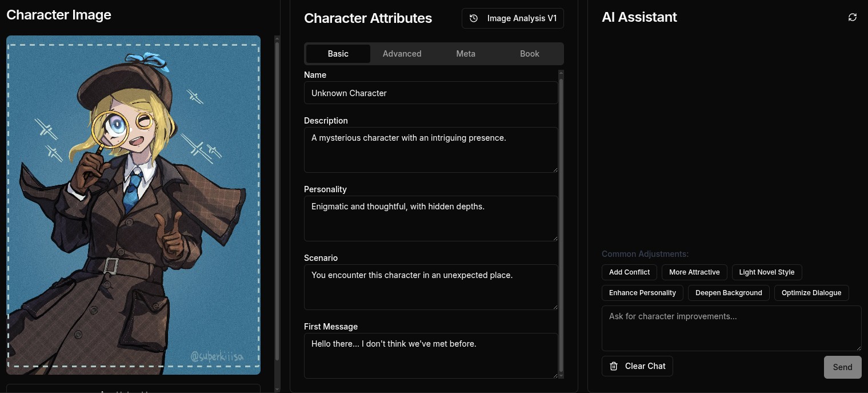The image size is (868, 393).
Task: Open the Meta tab
Action: [466, 54]
